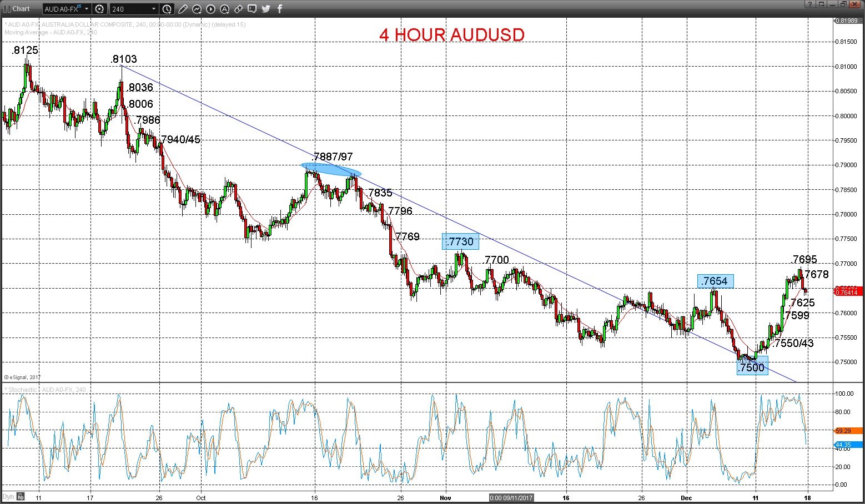Expand the AUD A0-FX symbol dropdown
The image size is (865, 504).
pos(87,9)
